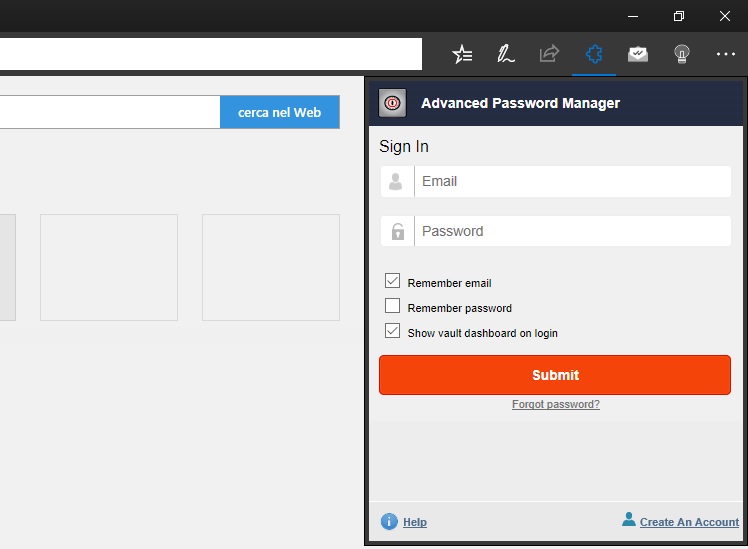
Task: Open the browser's three-dot More menu
Action: click(726, 54)
